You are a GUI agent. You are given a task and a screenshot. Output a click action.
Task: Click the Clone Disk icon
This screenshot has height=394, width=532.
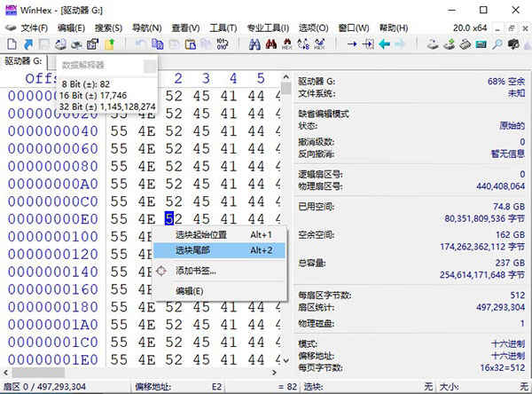[x=433, y=44]
